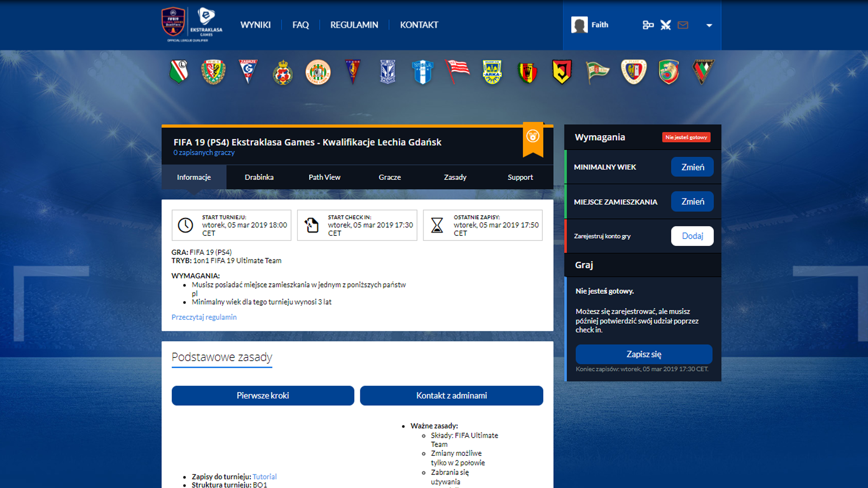868x488 pixels.
Task: Open the WYNIKI menu item
Action: 255,25
